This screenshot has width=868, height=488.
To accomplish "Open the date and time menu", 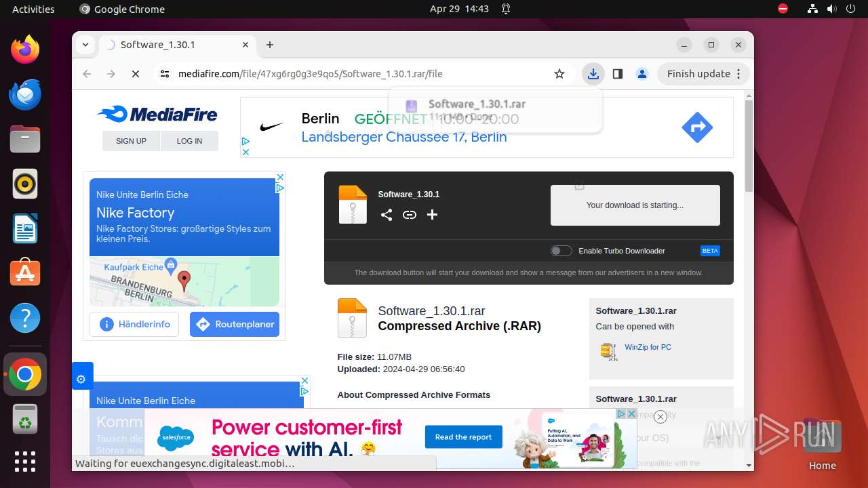I will tap(459, 9).
